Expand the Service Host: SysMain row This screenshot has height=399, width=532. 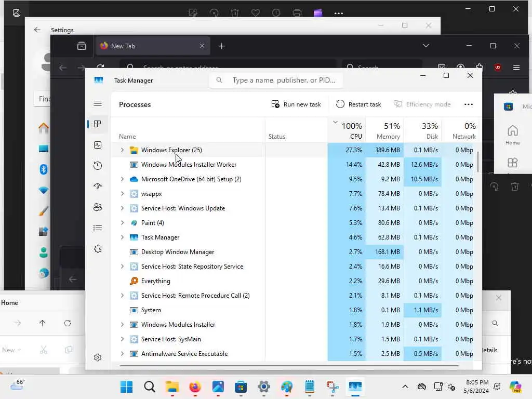point(122,339)
